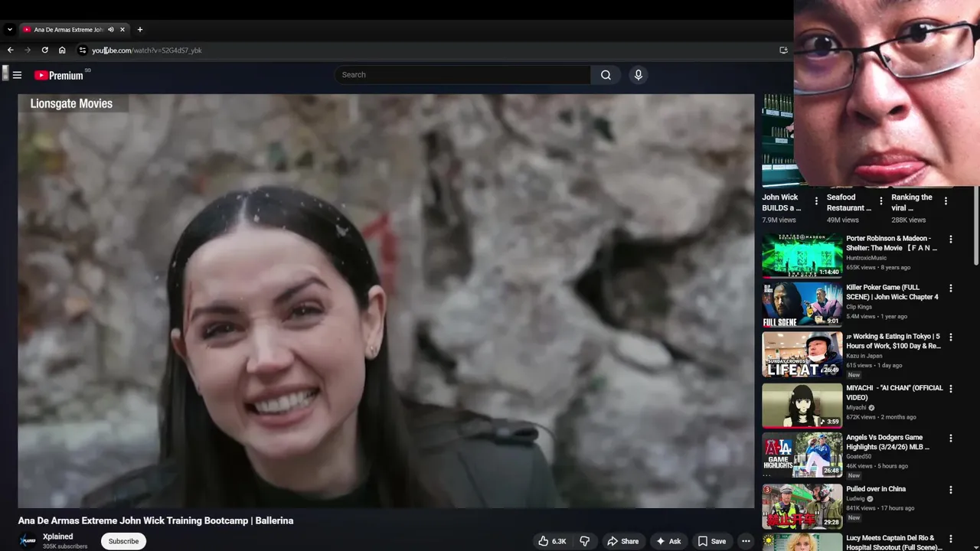Subscribe to the Xplained channel
The width and height of the screenshot is (980, 551).
pos(123,541)
